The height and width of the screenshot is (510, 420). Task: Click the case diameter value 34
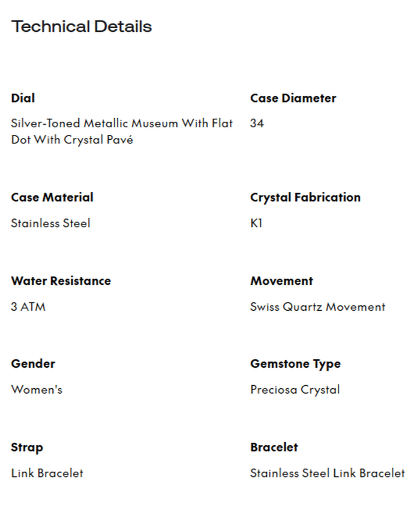click(x=257, y=124)
